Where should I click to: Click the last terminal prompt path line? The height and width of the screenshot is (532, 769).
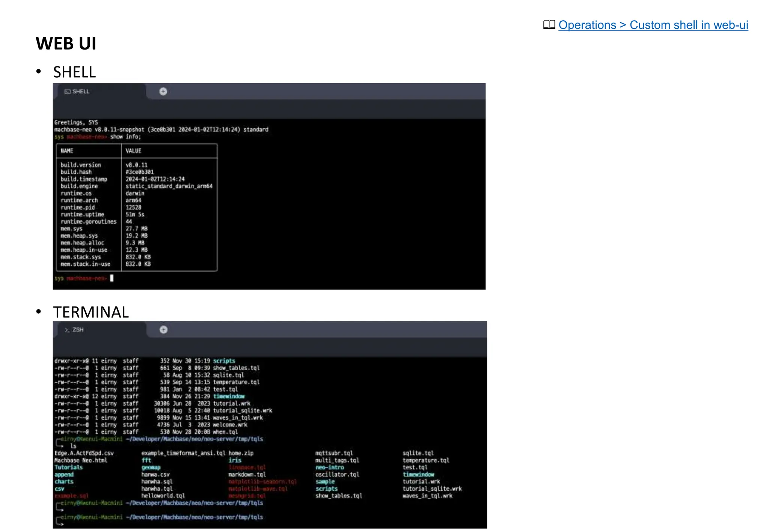(194, 517)
